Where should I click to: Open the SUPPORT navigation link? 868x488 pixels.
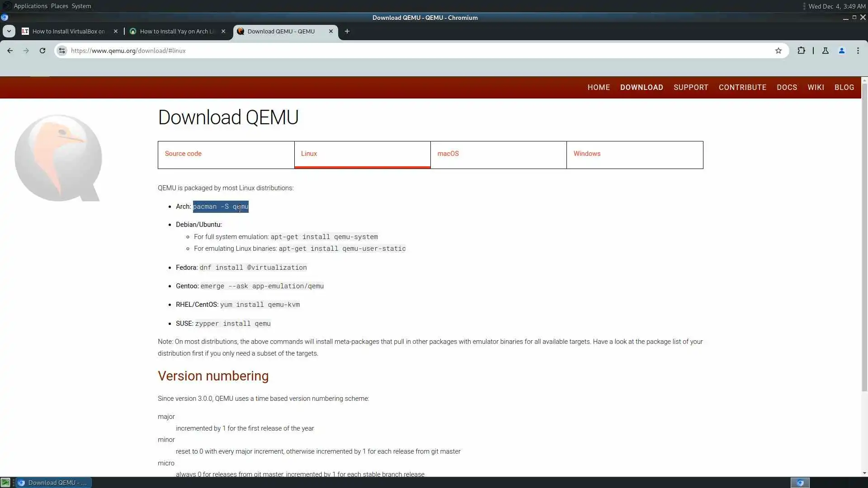[690, 87]
